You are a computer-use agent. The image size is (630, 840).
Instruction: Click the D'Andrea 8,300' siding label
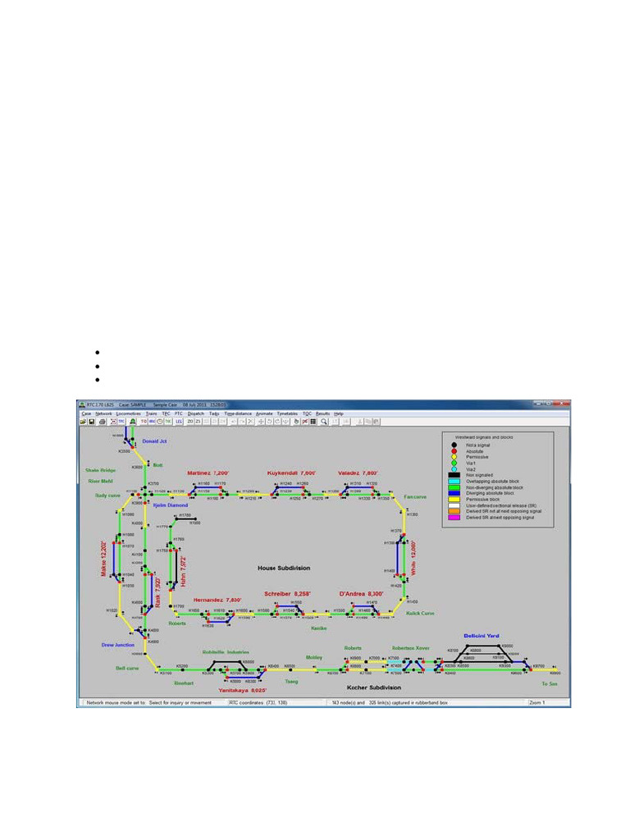[361, 594]
